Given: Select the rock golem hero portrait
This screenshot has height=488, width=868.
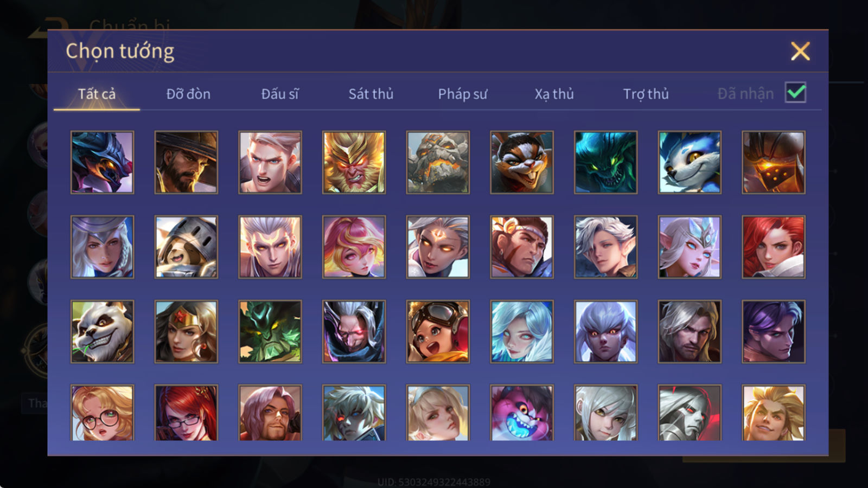Looking at the screenshot, I should tap(438, 162).
